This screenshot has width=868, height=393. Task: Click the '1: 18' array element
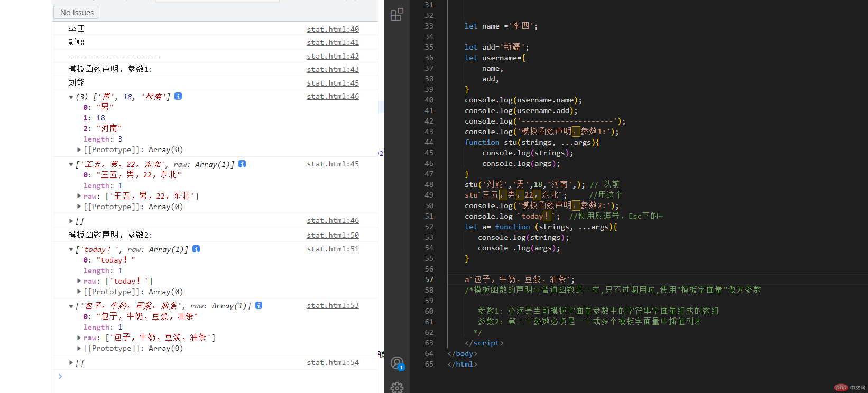tap(94, 118)
